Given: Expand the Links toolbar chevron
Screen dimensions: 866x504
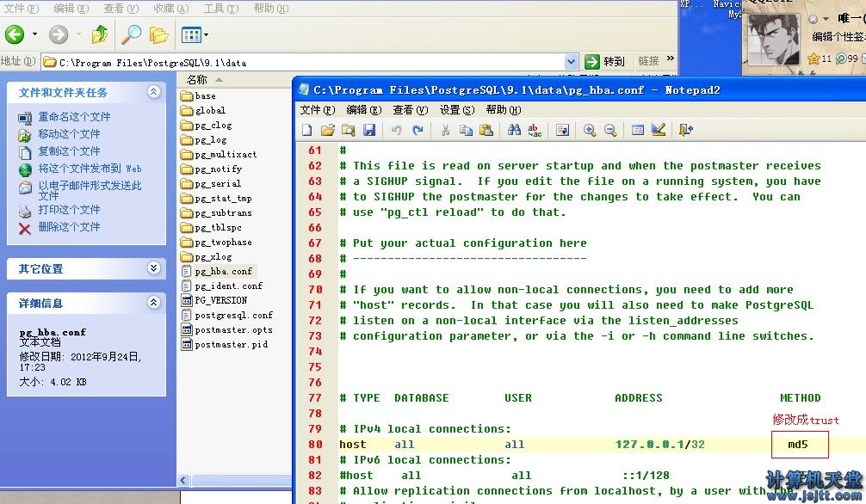Looking at the screenshot, I should pos(671,59).
